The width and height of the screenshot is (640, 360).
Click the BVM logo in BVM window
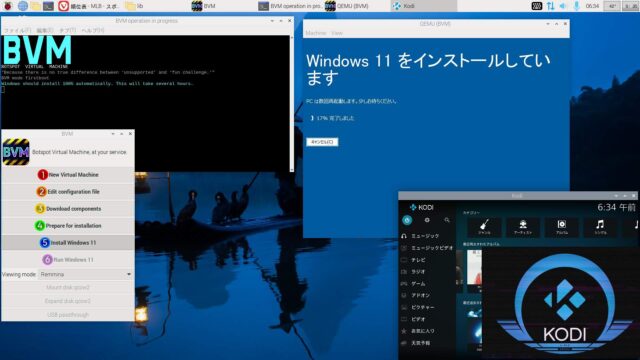(16, 152)
